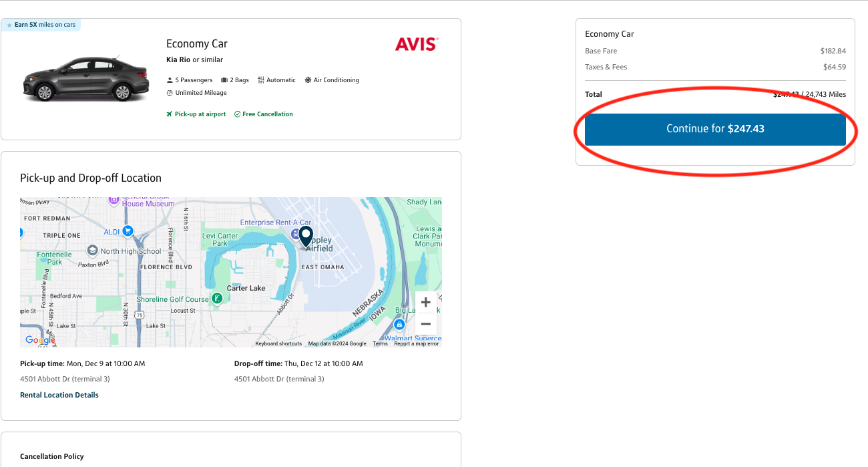Open the Google logo on the map
868x467 pixels.
tap(39, 340)
